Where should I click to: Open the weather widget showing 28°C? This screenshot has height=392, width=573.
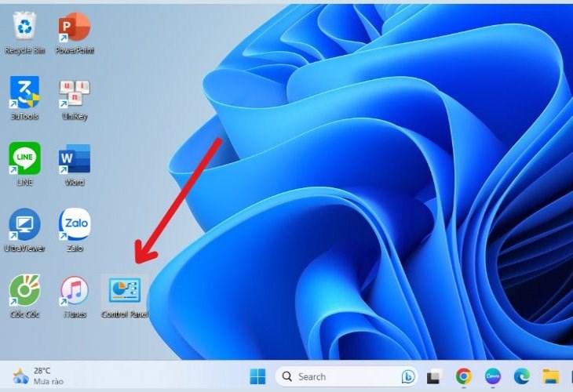coord(38,376)
